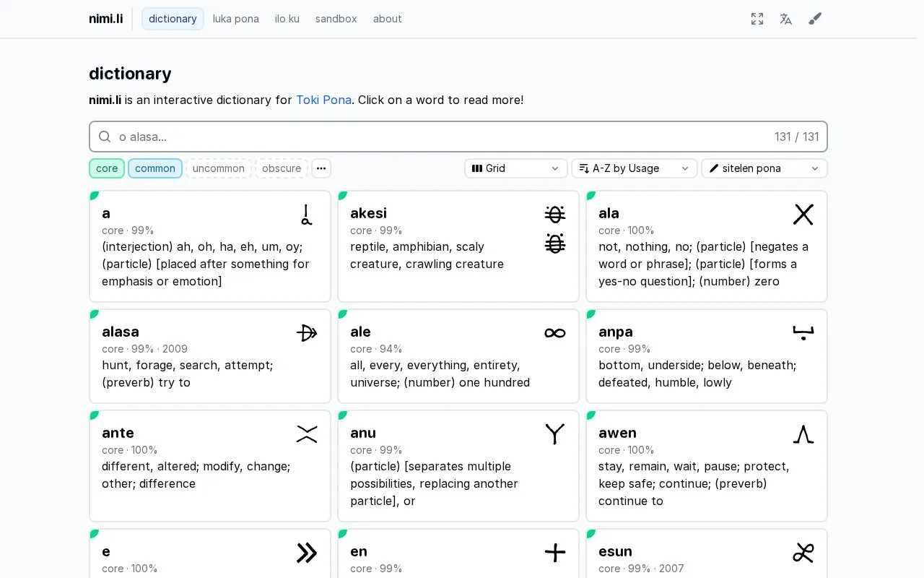Switch to the dictionary tab
The height and width of the screenshot is (578, 924).
[173, 19]
